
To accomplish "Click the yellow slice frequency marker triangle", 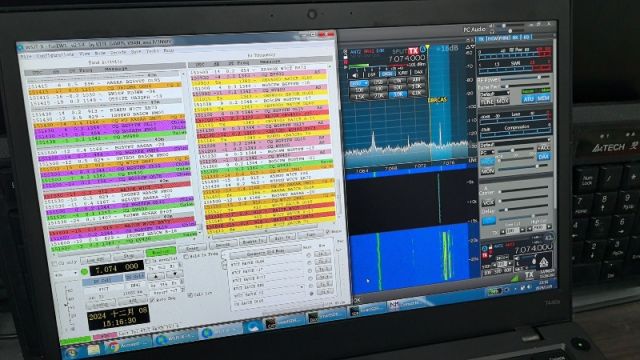I will [427, 47].
